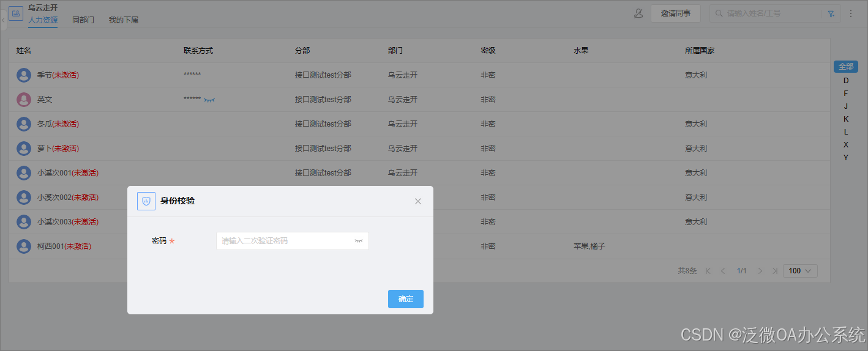Click the 姓名 column header
Image resolution: width=868 pixels, height=351 pixels.
(24, 51)
